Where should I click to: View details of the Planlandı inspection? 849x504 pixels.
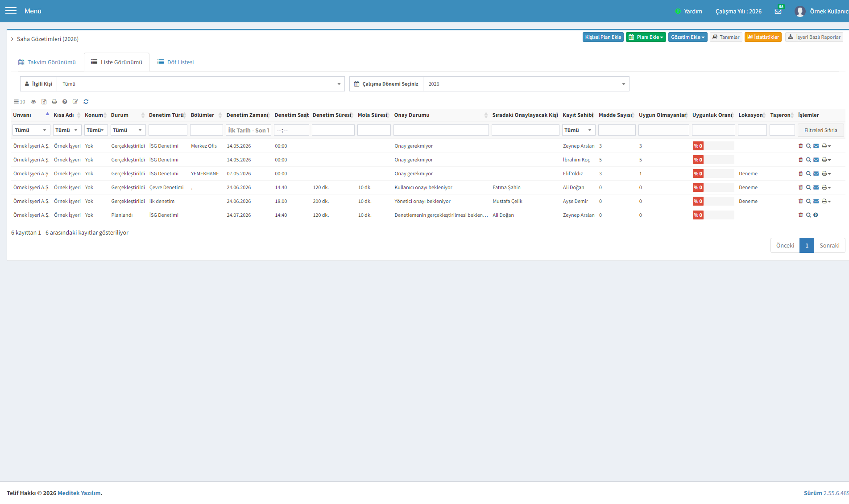[808, 215]
